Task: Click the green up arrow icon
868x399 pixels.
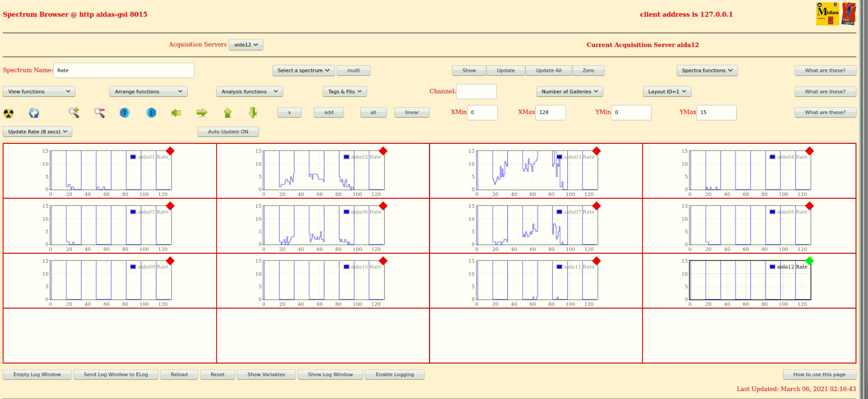Action: point(228,113)
